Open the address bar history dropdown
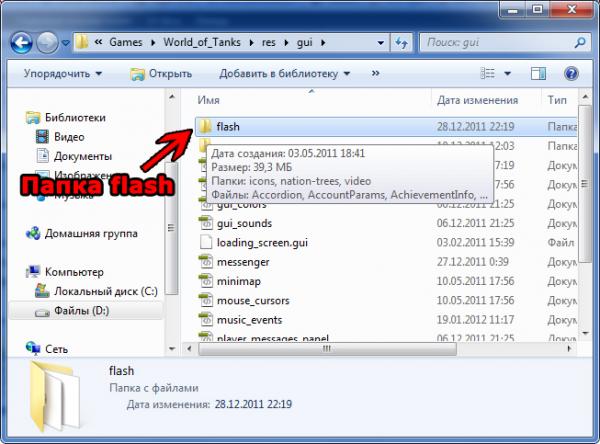The image size is (600, 444). coord(380,43)
